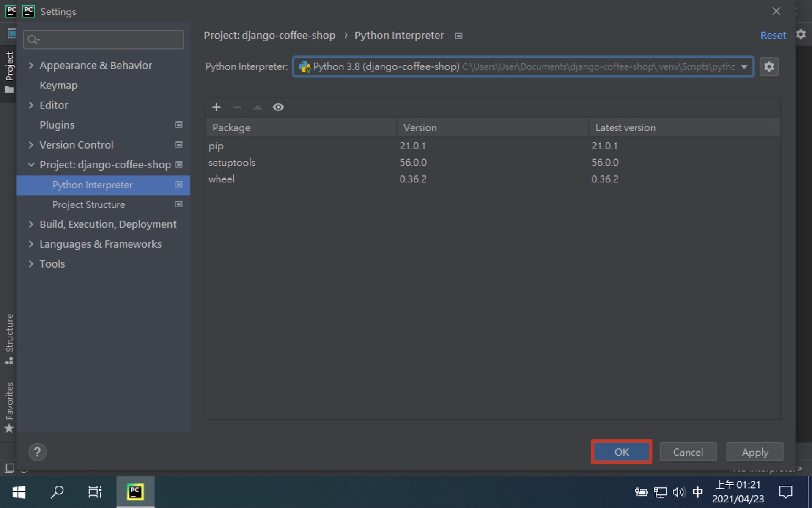Image resolution: width=812 pixels, height=508 pixels.
Task: Click the install package plus icon
Action: tap(216, 107)
